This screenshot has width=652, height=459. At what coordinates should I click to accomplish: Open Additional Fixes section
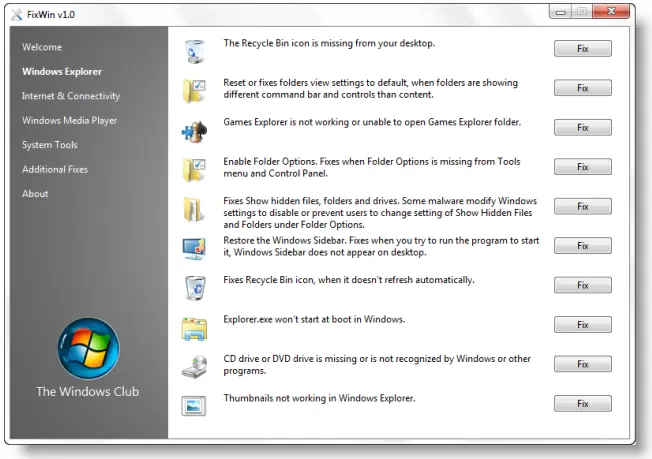pos(55,169)
